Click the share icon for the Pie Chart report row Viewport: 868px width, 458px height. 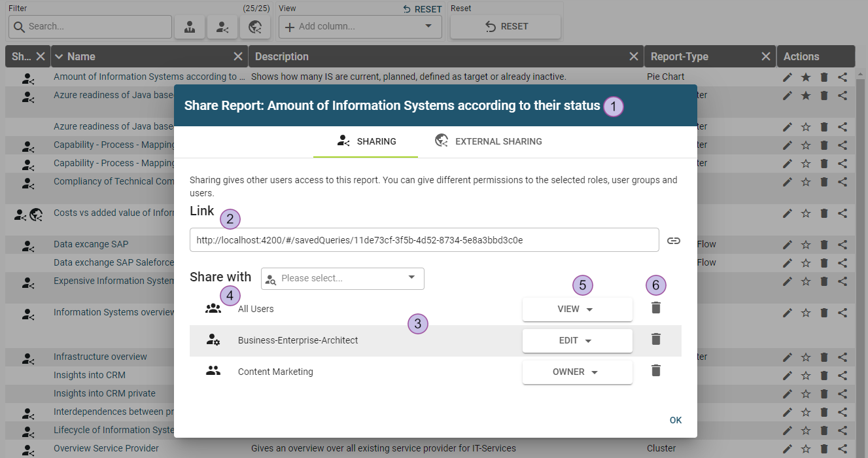(842, 77)
